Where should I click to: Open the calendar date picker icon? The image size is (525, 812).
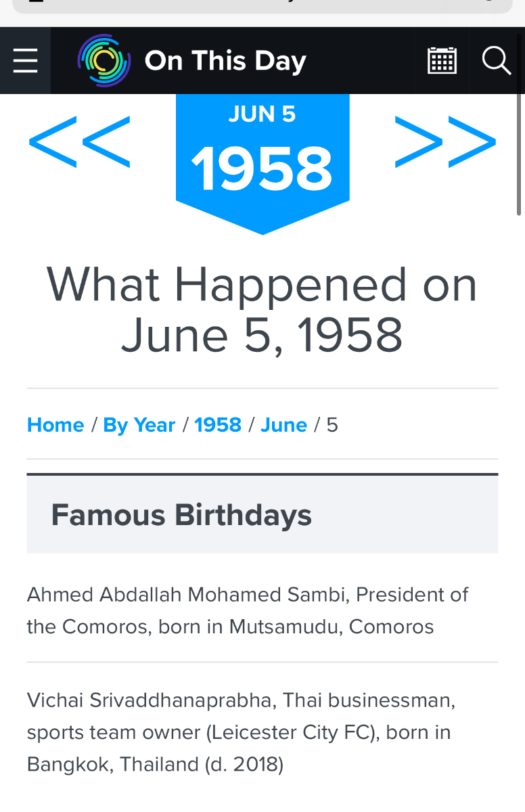(x=442, y=61)
